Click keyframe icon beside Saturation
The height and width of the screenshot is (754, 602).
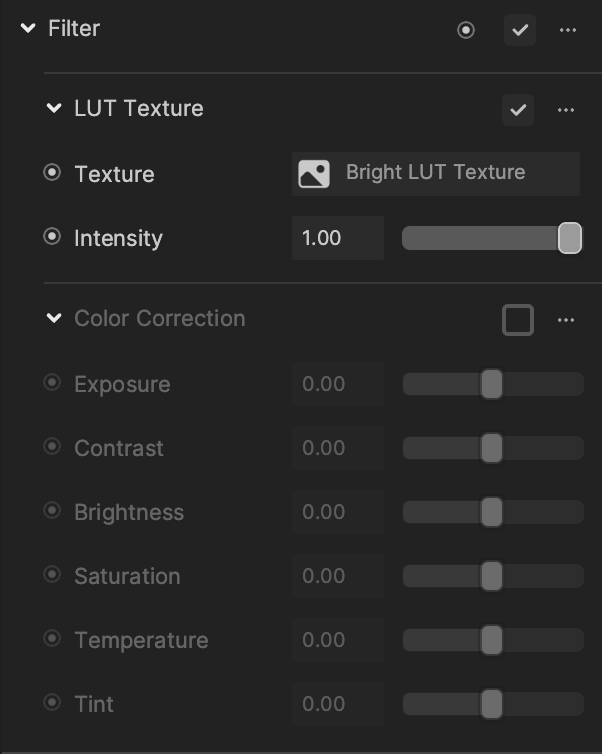[x=52, y=574]
